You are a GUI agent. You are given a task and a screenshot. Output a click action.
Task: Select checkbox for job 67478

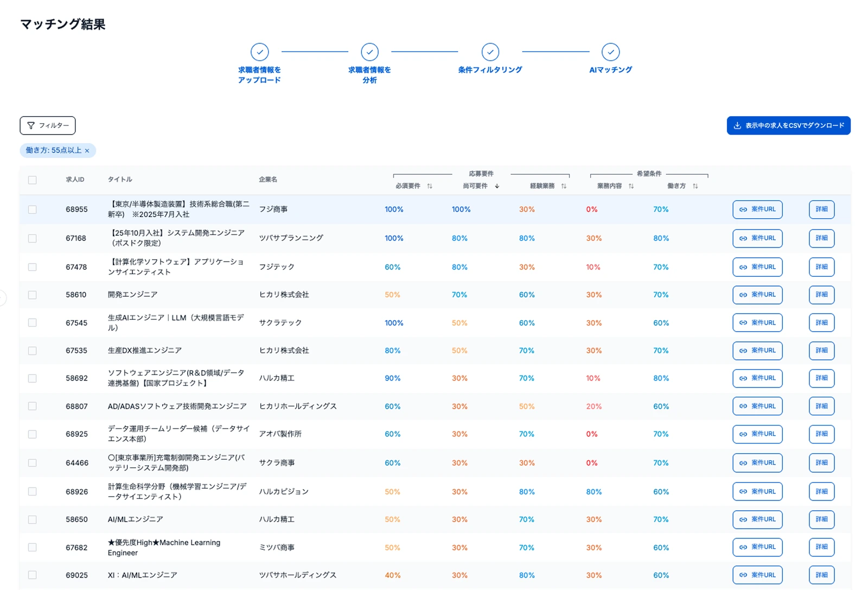click(x=33, y=267)
